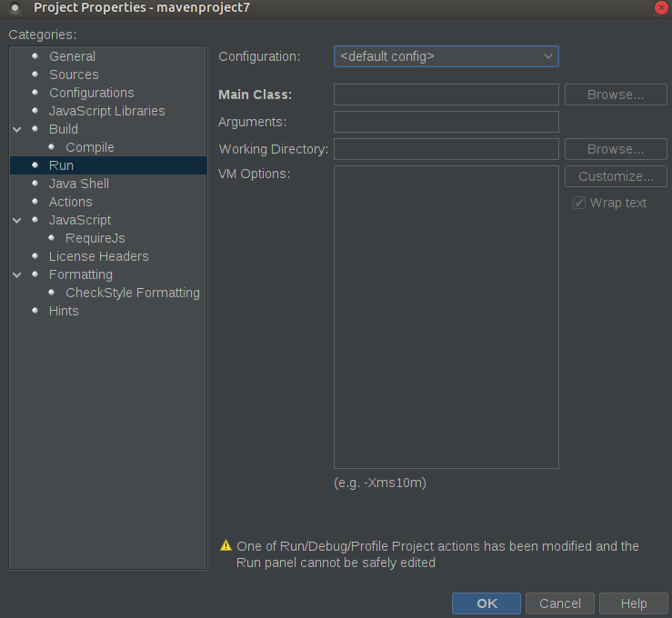The height and width of the screenshot is (618, 672).
Task: Open the Hints category
Action: click(x=64, y=311)
